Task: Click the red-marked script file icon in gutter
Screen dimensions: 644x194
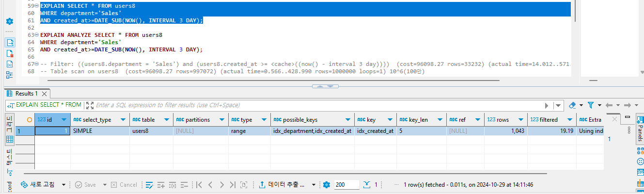Action: pyautogui.click(x=10, y=53)
